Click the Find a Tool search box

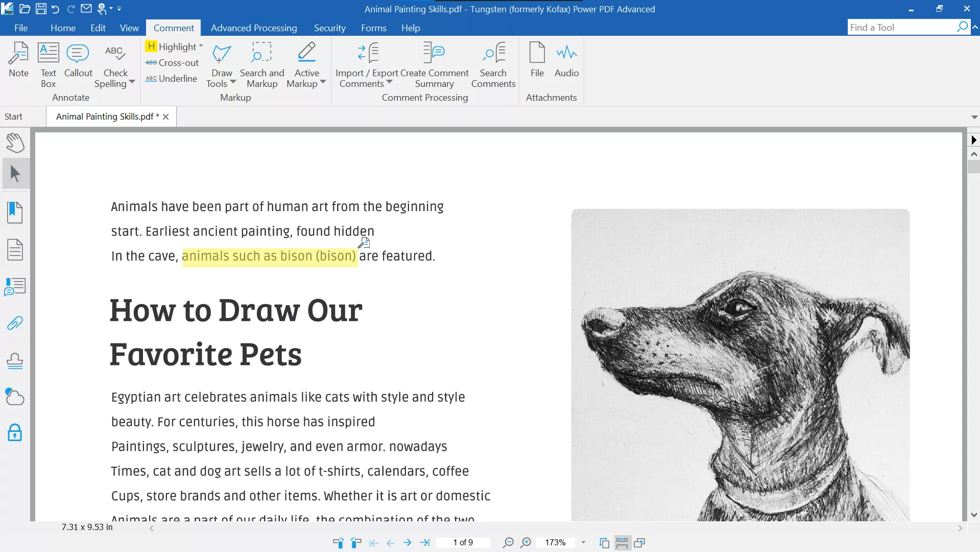901,28
